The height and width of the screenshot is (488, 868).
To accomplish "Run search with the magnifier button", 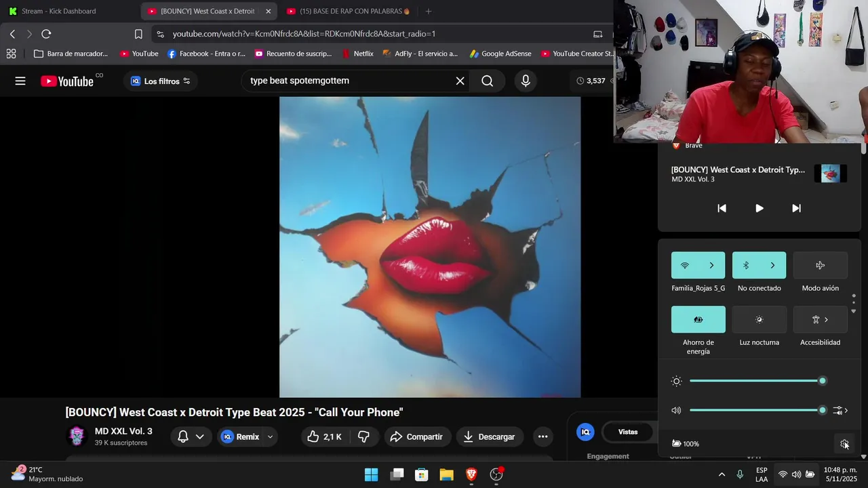I will [x=487, y=81].
